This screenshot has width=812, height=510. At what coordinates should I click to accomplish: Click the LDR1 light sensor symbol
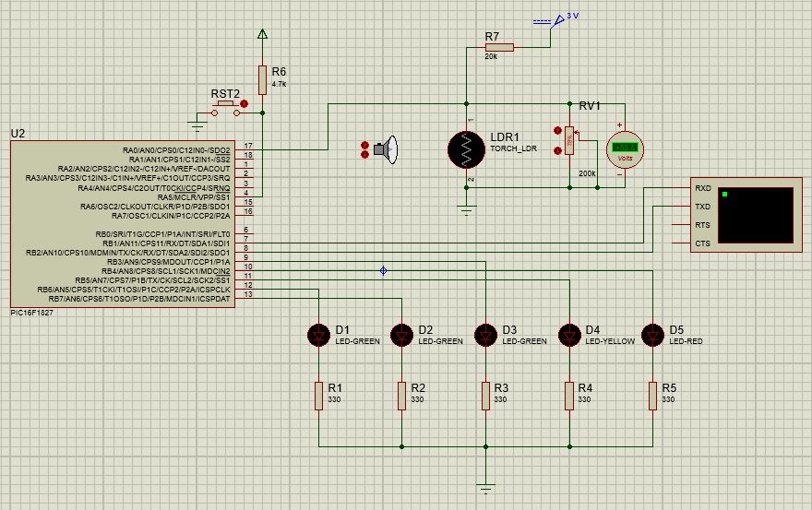tap(467, 150)
